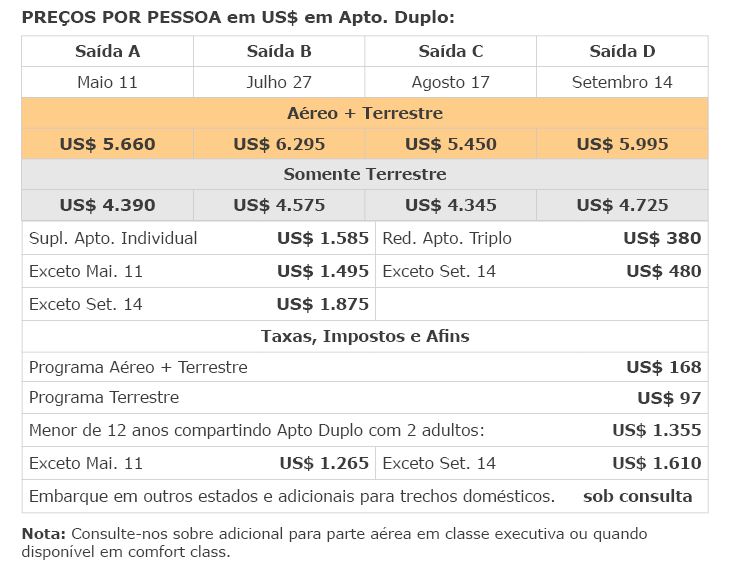The width and height of the screenshot is (729, 587).
Task: Click the Taxas, Impostos e Afins heading
Action: click(x=365, y=336)
